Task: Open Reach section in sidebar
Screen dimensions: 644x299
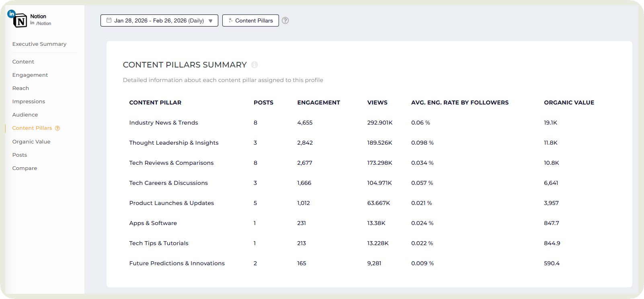Action: (x=21, y=88)
